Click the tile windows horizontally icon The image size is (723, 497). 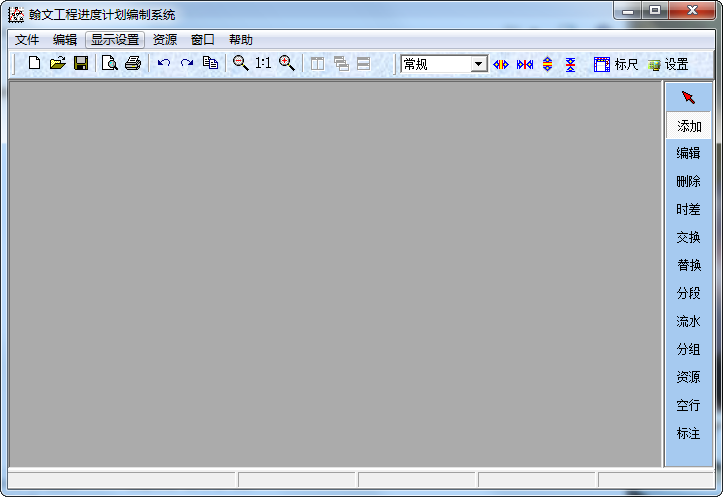click(363, 63)
